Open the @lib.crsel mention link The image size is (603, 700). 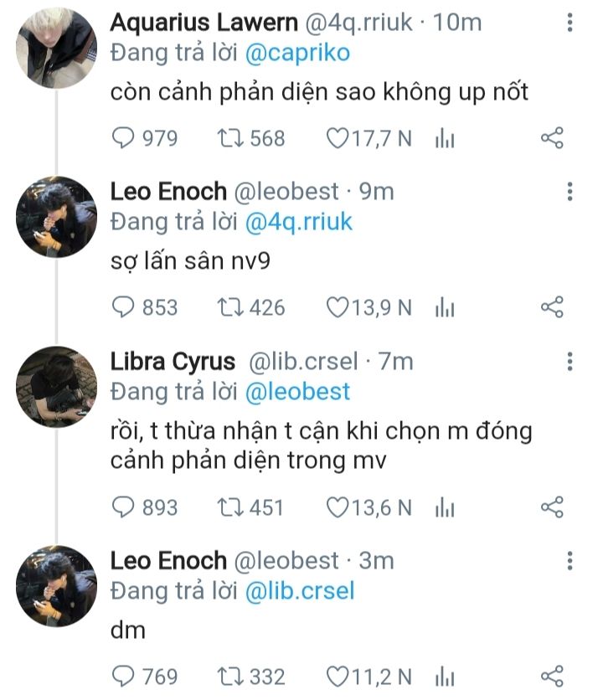pos(300,590)
